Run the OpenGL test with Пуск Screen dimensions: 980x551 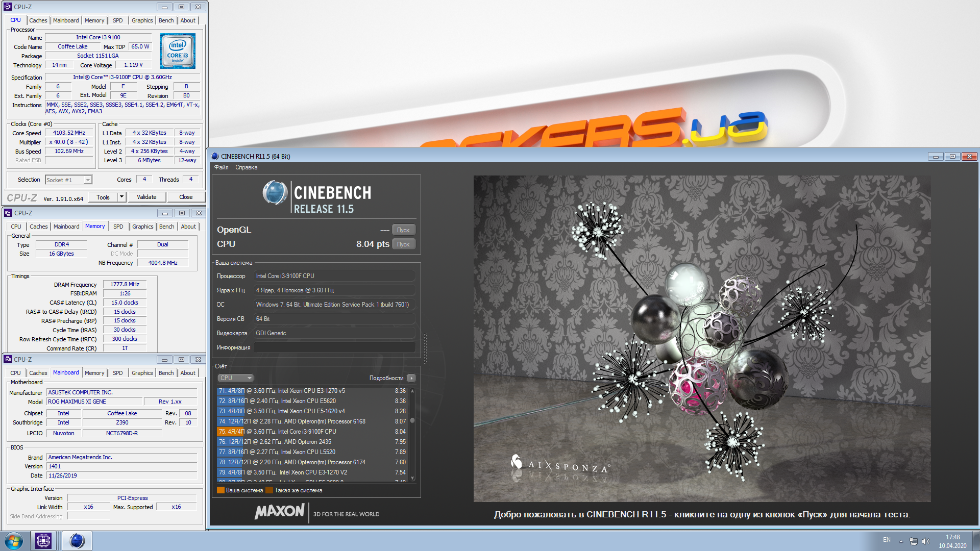403,230
